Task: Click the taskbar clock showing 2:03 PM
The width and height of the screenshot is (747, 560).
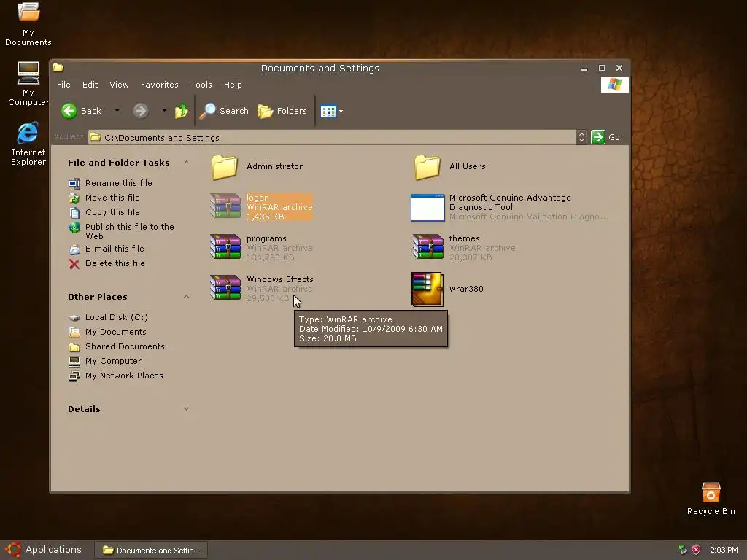Action: [724, 550]
